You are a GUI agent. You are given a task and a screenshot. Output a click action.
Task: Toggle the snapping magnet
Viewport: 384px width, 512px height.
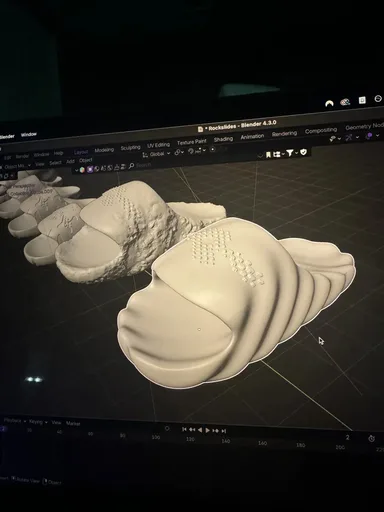pyautogui.click(x=191, y=151)
